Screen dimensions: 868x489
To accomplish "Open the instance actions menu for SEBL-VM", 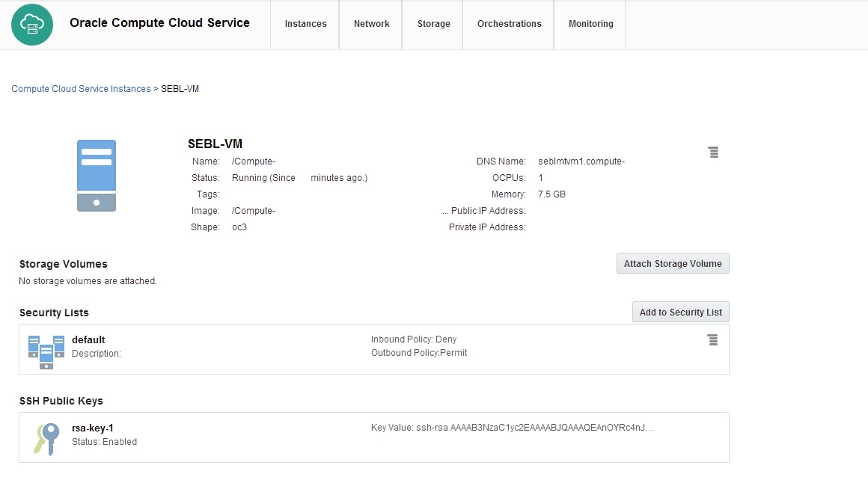I will [713, 151].
